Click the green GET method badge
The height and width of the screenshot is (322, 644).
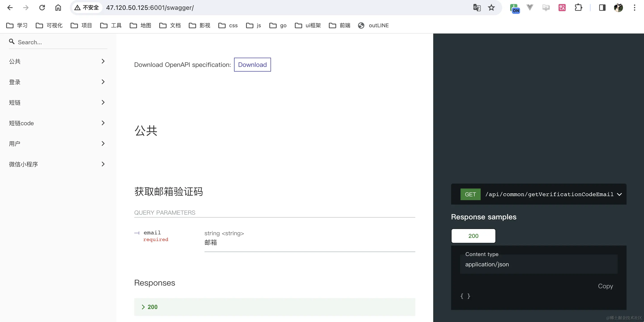[470, 194]
